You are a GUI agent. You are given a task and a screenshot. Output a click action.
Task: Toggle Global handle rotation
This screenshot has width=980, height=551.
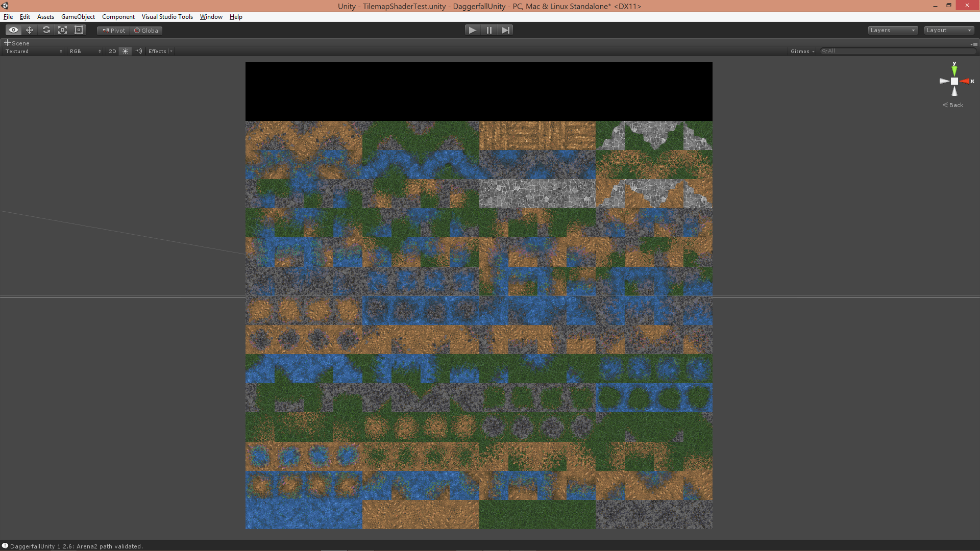pyautogui.click(x=146, y=31)
